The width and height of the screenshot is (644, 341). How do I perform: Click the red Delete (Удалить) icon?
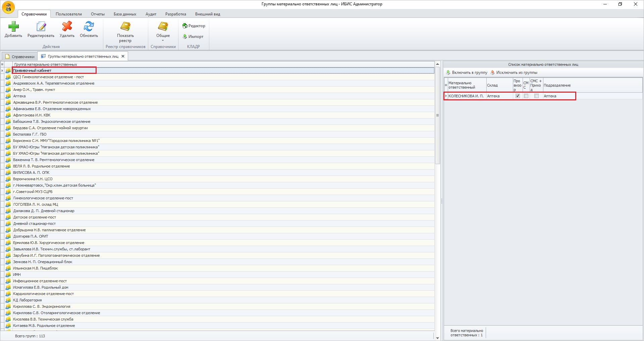pyautogui.click(x=67, y=27)
